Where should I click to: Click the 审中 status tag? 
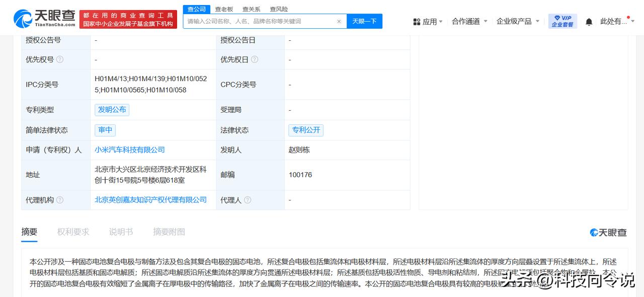pos(105,130)
